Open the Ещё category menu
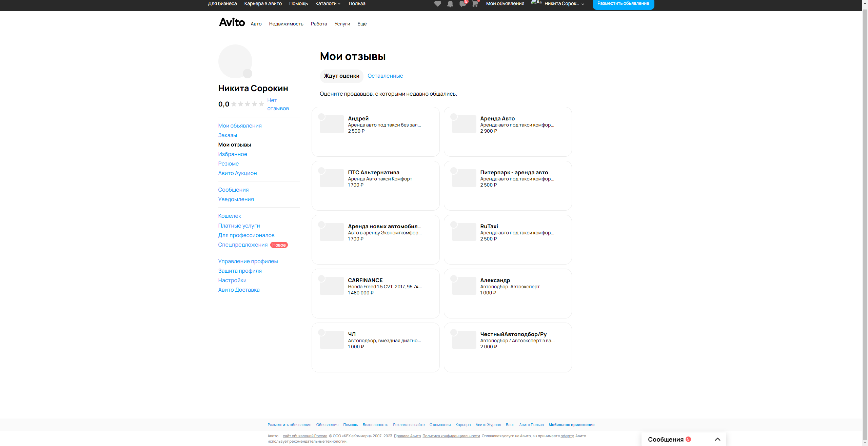This screenshot has height=446, width=868. (x=362, y=24)
